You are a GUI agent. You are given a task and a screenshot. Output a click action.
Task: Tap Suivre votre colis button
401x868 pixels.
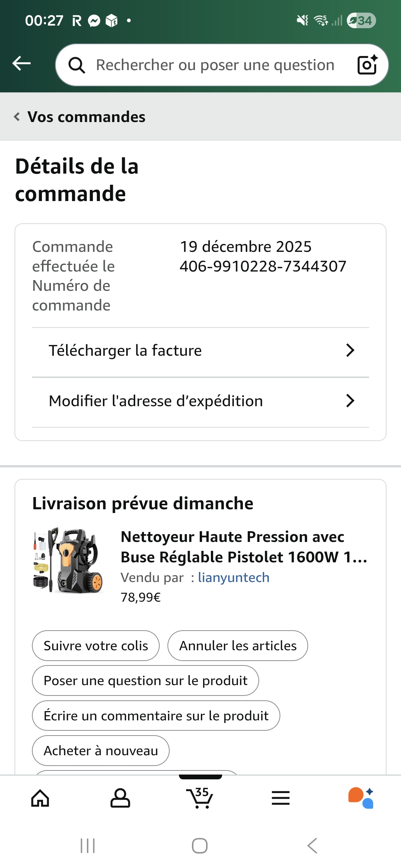[96, 645]
